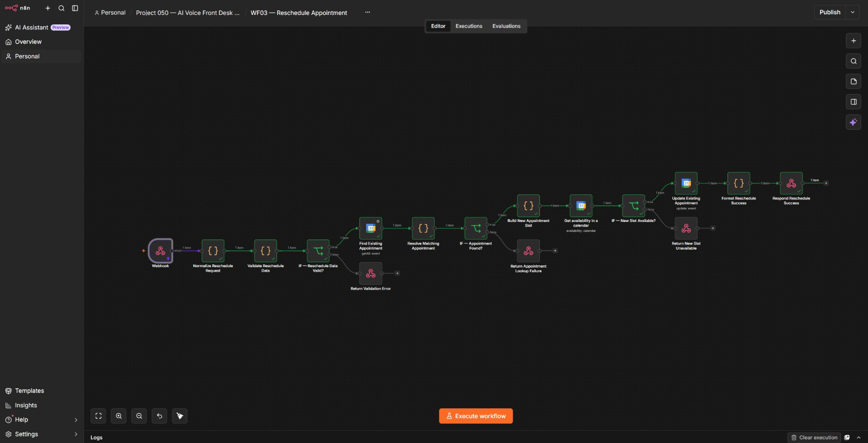Select the Build New Appointment Slot node

528,206
